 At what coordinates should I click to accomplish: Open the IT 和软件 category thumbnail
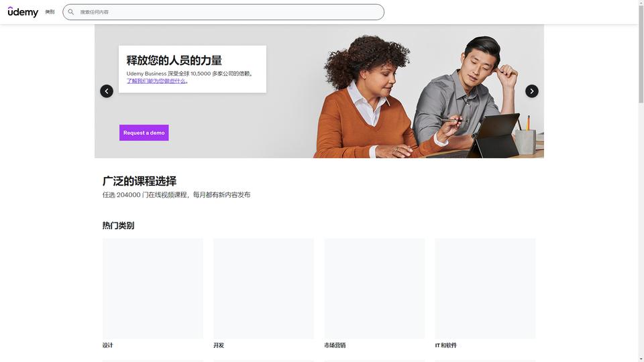pos(486,288)
